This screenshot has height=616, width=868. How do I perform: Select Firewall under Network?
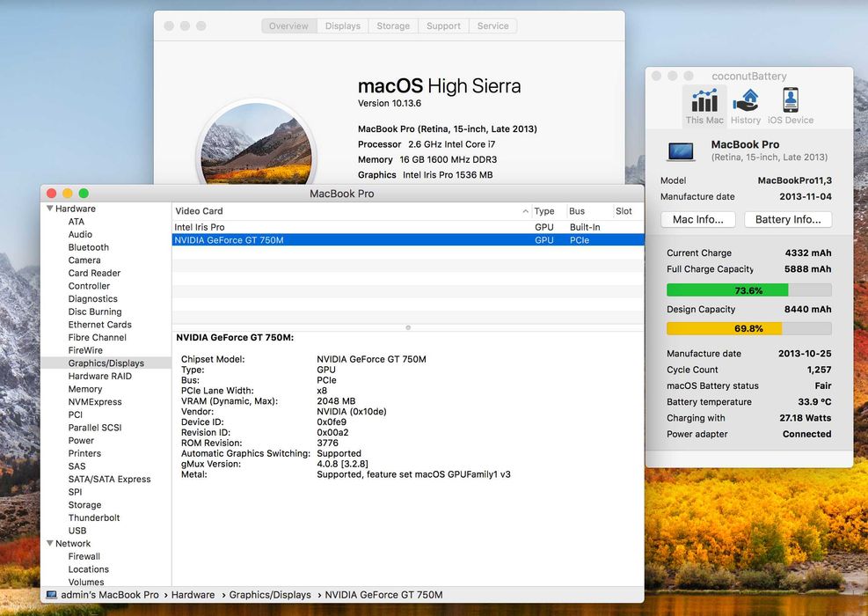tap(84, 556)
